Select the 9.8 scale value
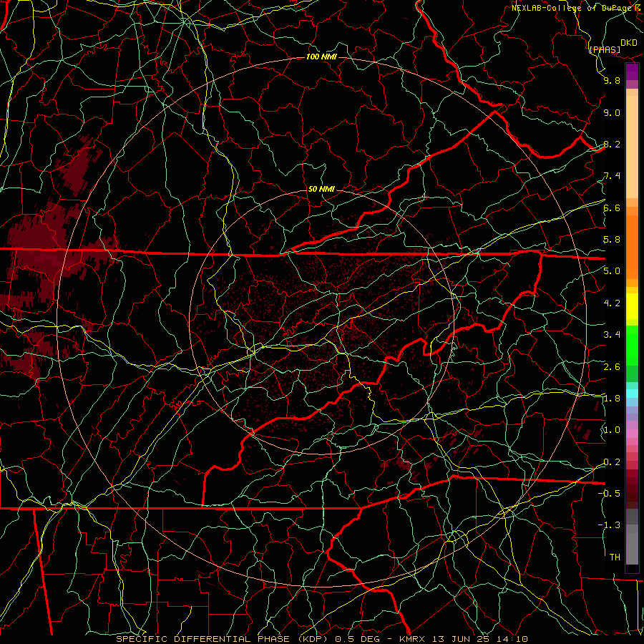The image size is (644, 644). [x=612, y=80]
